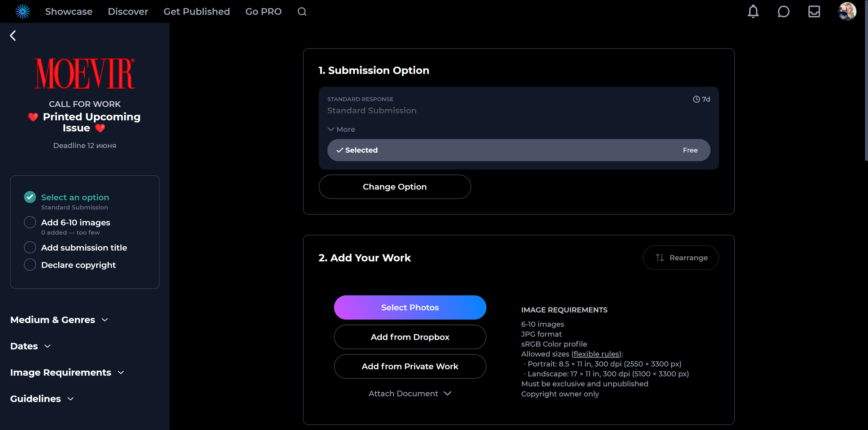Click the Select Photos gradient button

410,307
